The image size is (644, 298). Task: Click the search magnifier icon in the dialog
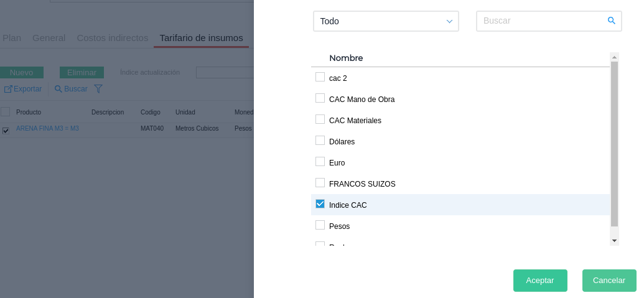(x=611, y=21)
